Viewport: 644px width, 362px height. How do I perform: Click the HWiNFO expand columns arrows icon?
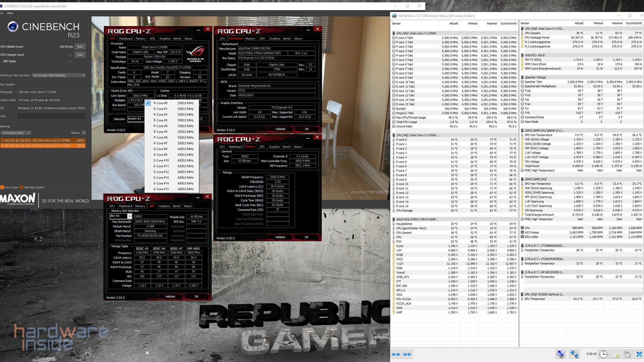pyautogui.click(x=396, y=354)
